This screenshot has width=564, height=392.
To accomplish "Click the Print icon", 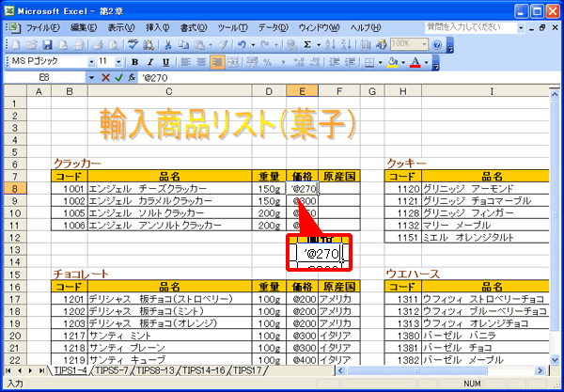I will coord(98,44).
